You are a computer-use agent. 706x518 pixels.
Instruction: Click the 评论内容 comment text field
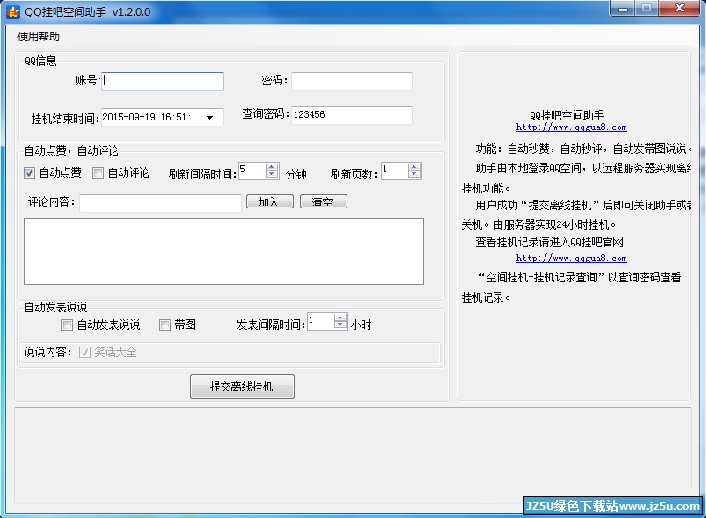pyautogui.click(x=160, y=203)
